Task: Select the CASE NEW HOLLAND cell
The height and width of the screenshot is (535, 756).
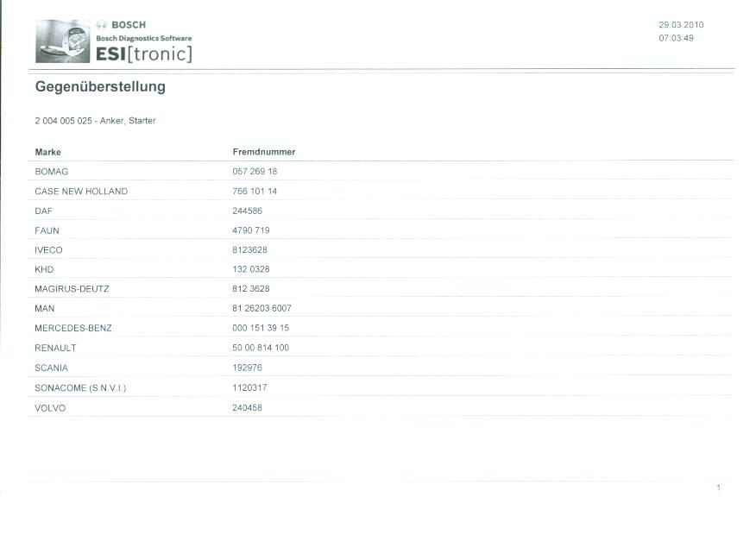Action: click(81, 192)
